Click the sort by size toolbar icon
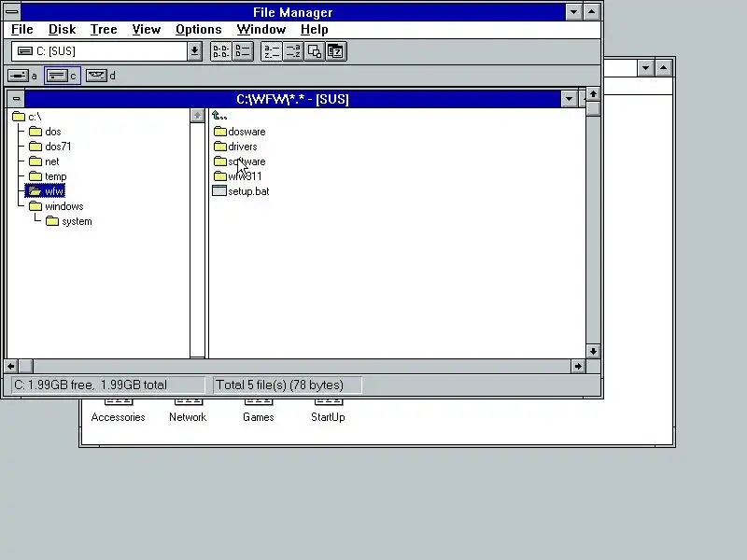Image resolution: width=747 pixels, height=560 pixels. tap(315, 51)
